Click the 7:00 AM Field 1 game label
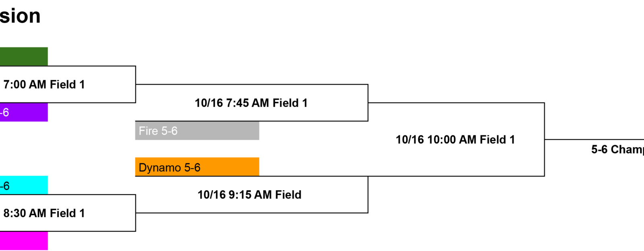 pos(44,85)
